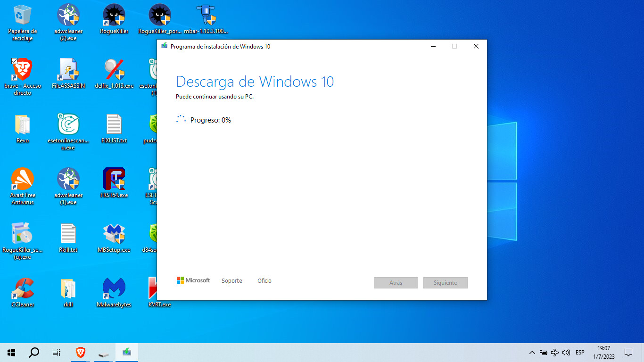Select the RogueKiller shortcut icon
Viewport: 644px width, 362px height.
(114, 20)
